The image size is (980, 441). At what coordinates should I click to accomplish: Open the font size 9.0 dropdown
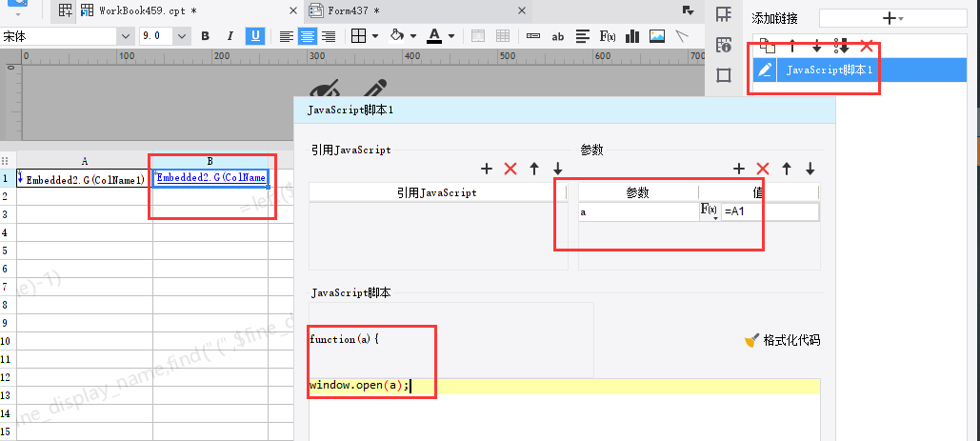coord(165,36)
